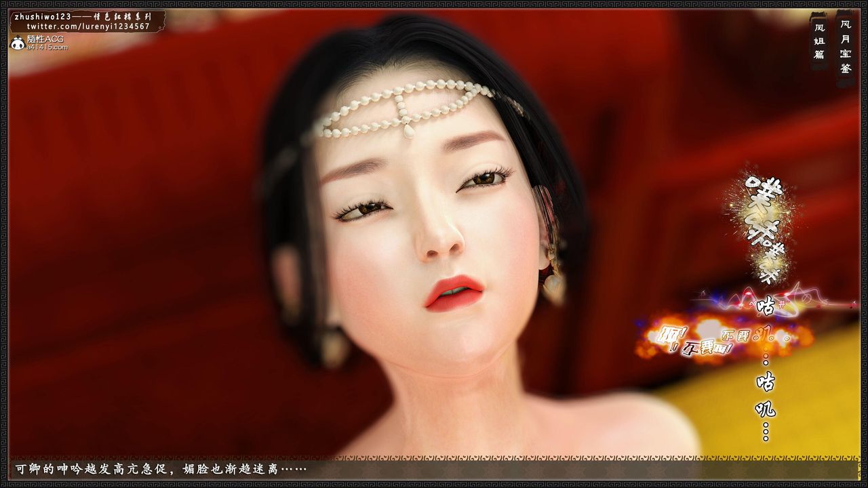Click the a41415.com website link
Screen dimensions: 868x488
47,47
